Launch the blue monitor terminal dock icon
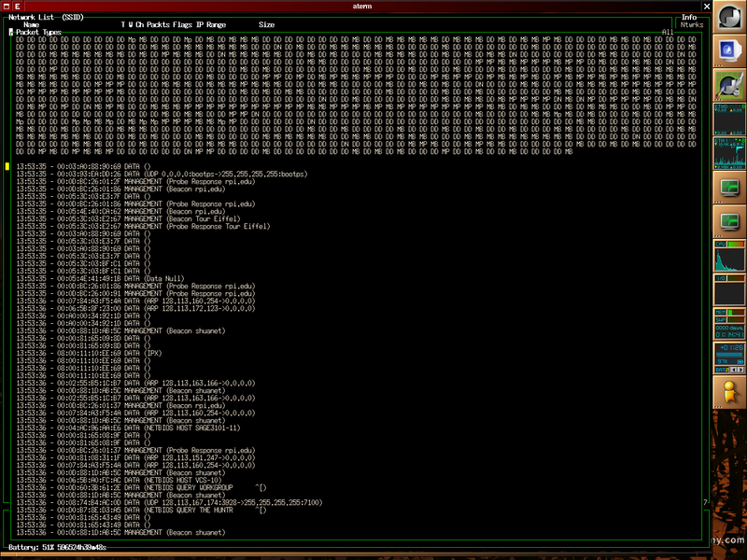Screen dimensions: 747x560 pyautogui.click(x=729, y=51)
